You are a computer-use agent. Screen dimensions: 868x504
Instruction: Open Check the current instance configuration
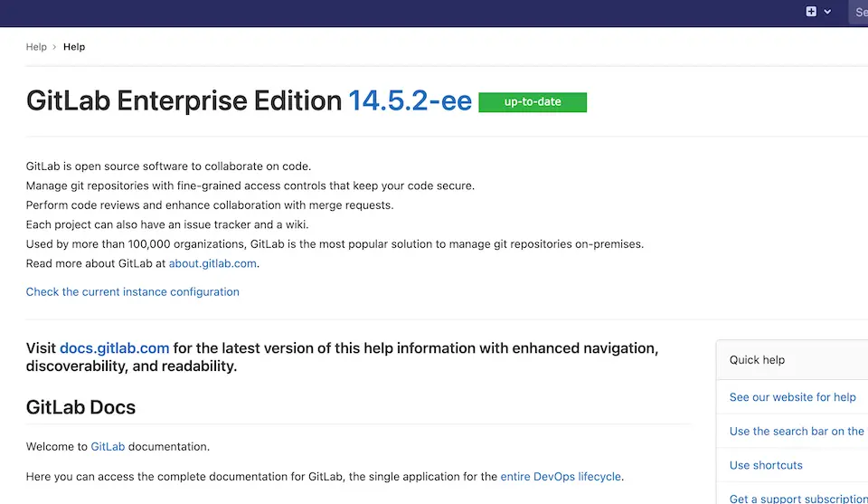pyautogui.click(x=132, y=292)
